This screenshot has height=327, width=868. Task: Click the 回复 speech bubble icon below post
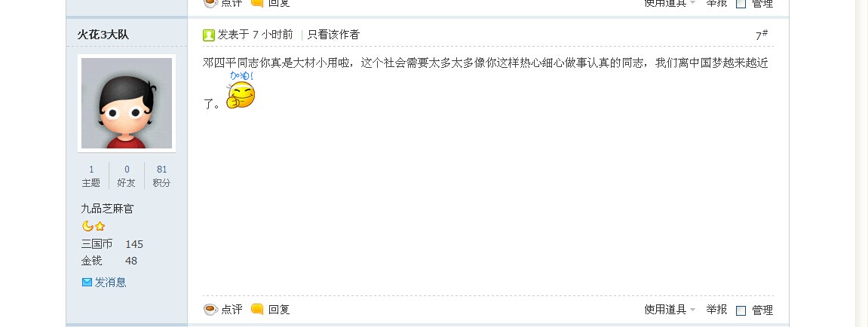[x=257, y=310]
